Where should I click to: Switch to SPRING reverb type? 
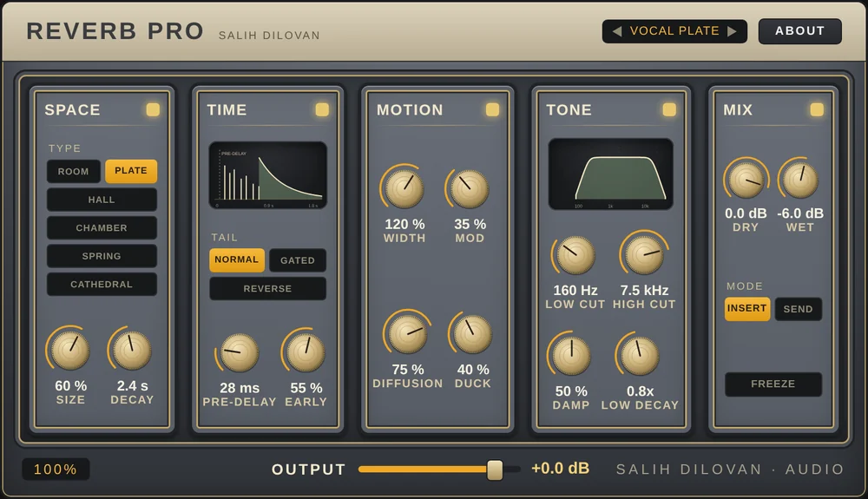[102, 256]
